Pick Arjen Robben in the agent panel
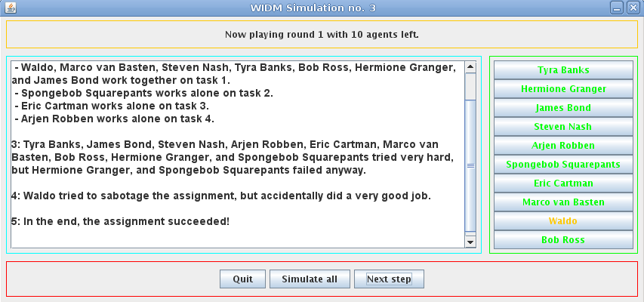 563,146
